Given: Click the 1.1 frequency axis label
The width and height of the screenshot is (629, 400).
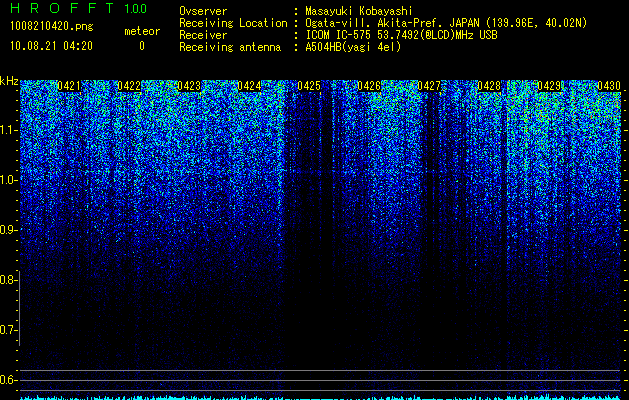Looking at the screenshot, I should point(9,130).
